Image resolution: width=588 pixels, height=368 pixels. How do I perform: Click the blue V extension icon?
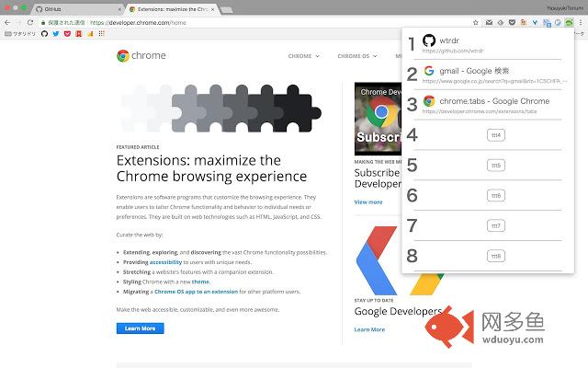pos(535,22)
